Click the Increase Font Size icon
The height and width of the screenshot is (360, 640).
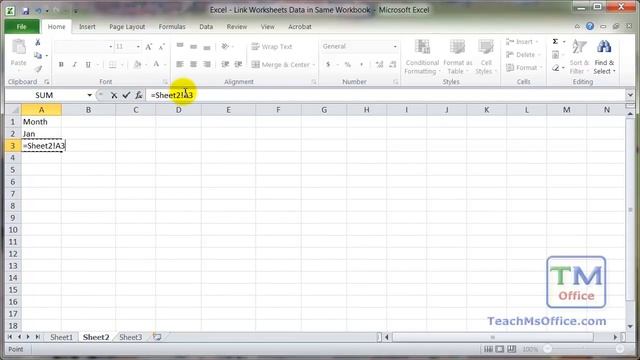click(149, 47)
